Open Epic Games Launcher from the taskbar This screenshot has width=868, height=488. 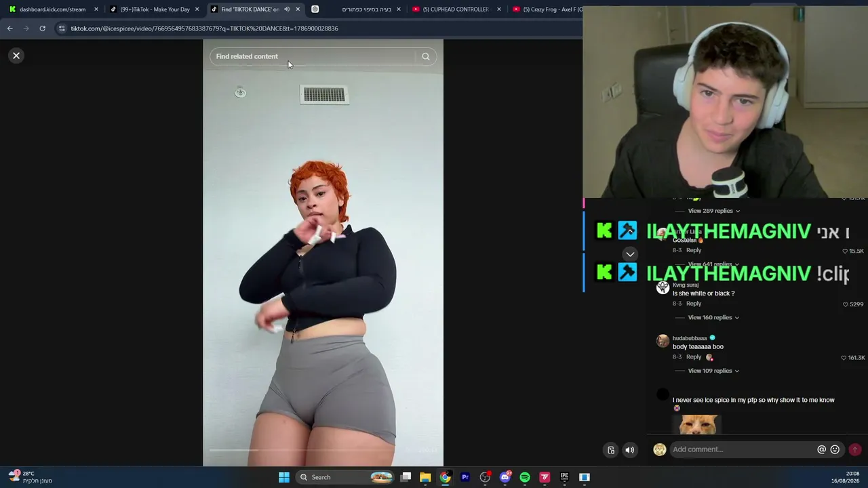564,477
